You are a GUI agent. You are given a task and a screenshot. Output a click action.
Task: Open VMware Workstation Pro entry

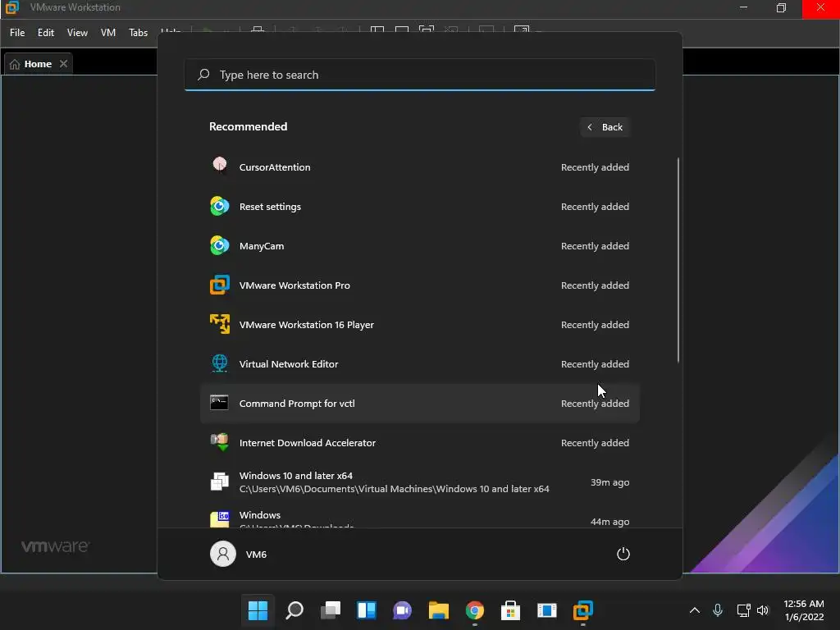coord(419,285)
